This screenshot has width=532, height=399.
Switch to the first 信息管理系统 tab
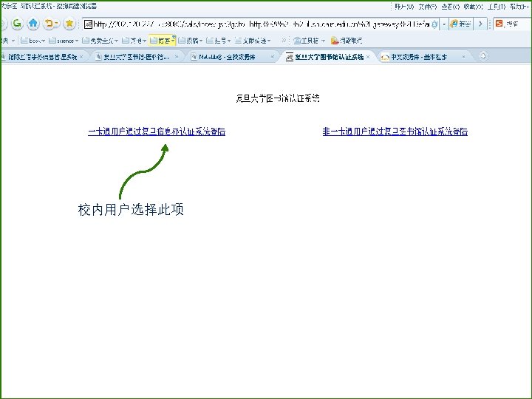pyautogui.click(x=42, y=57)
